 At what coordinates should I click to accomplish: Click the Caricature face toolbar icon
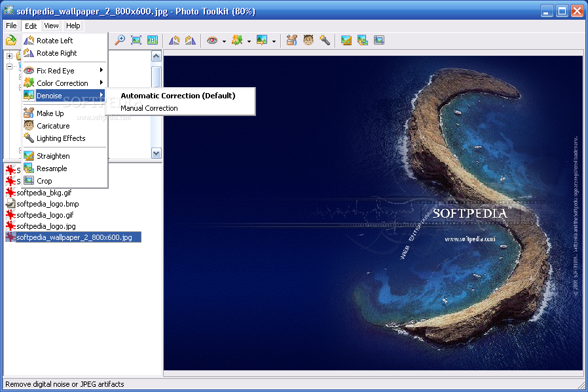(308, 40)
